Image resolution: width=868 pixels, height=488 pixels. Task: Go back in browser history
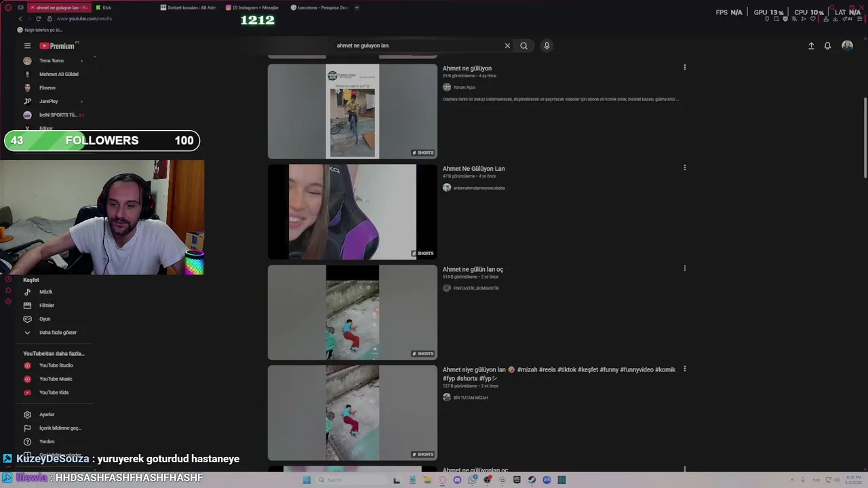click(x=20, y=18)
